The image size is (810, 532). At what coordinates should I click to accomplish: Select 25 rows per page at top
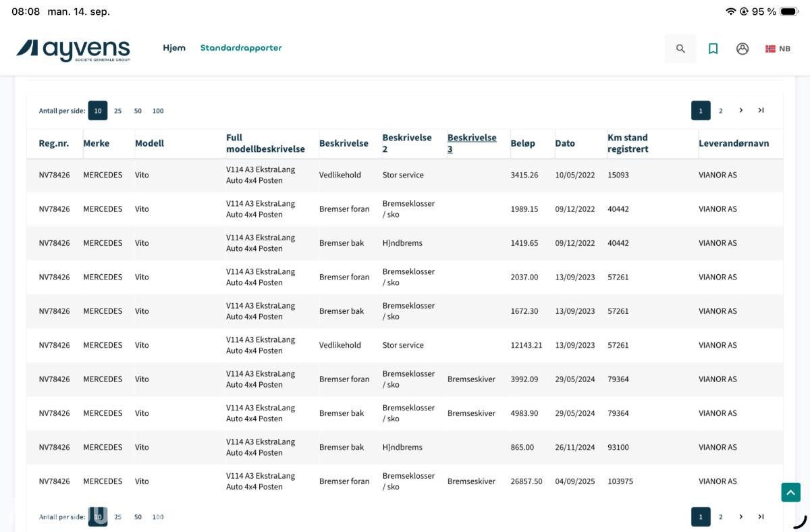coord(117,111)
